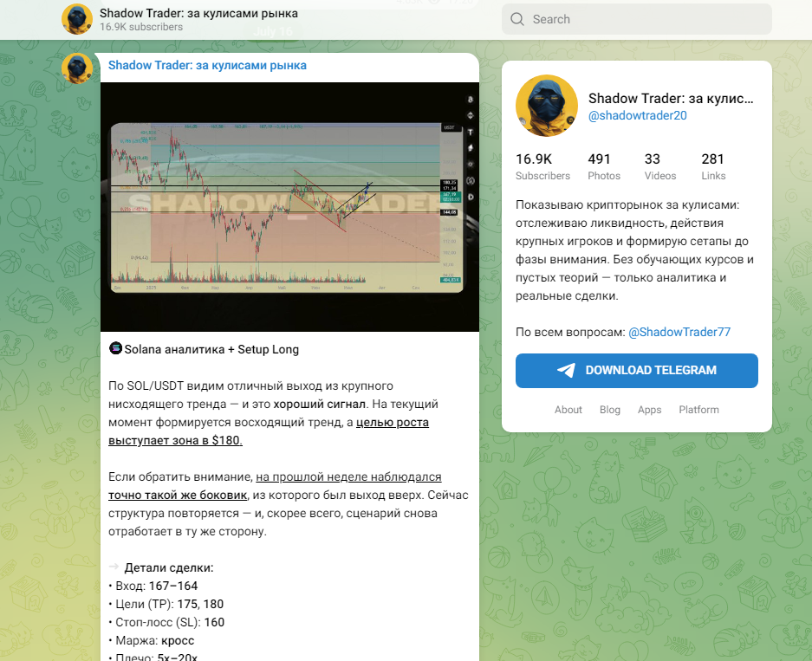Click the search magnifier icon
Image resolution: width=812 pixels, height=661 pixels.
tap(516, 19)
